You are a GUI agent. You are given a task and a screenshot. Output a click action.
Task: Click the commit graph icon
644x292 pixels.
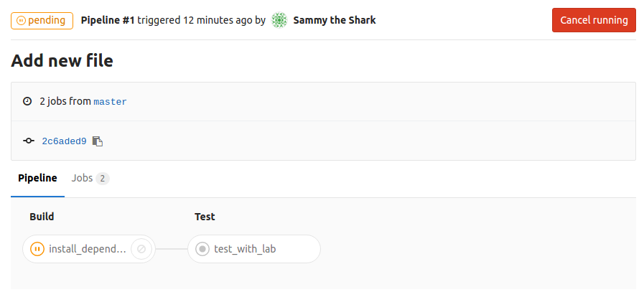(x=29, y=141)
